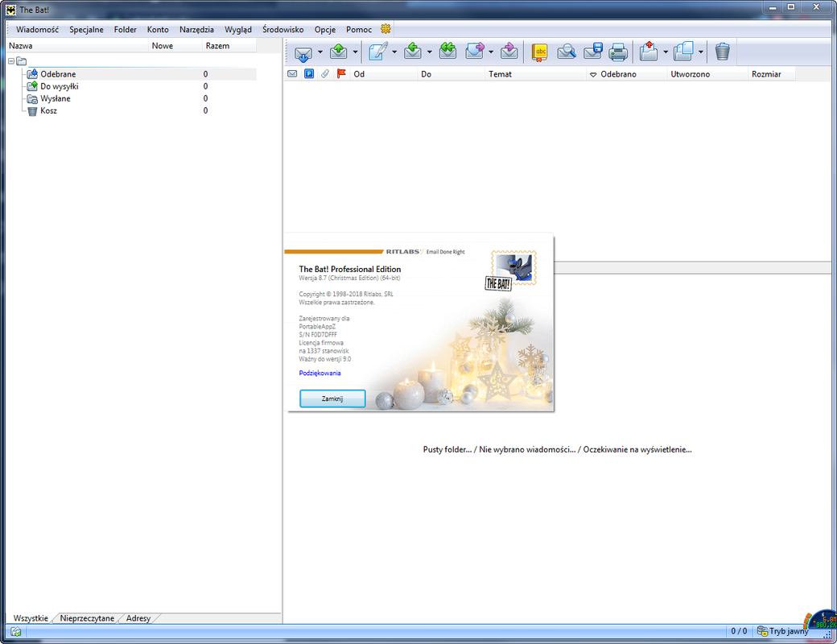Click The Bat! application icon in title bar
Screen dimensions: 837x644
pyautogui.click(x=10, y=10)
